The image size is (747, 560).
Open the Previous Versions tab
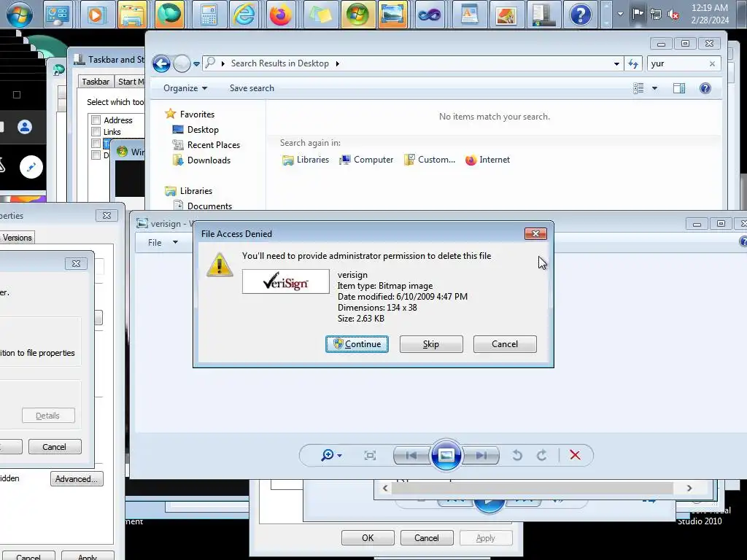[x=17, y=238]
